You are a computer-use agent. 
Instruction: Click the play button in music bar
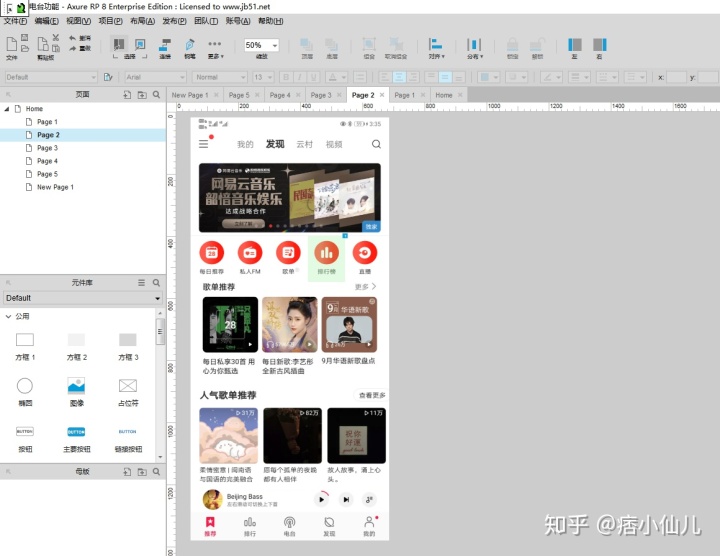(321, 500)
